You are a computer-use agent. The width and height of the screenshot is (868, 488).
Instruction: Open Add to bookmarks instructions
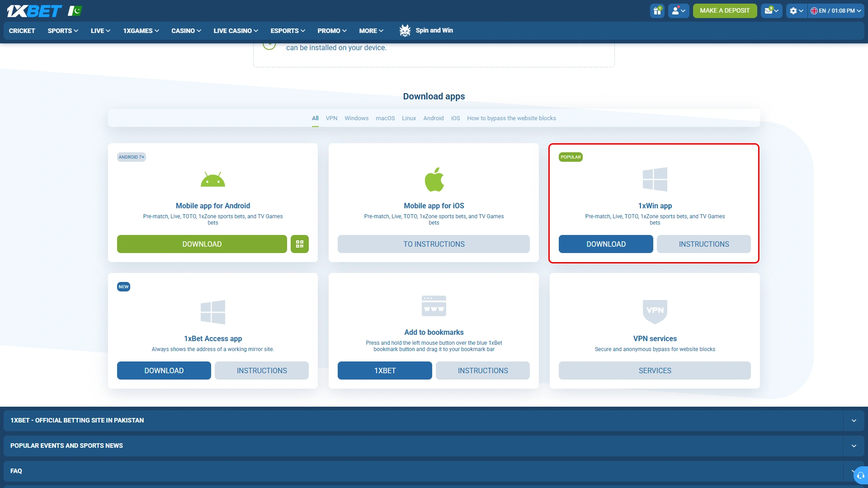[x=483, y=371]
